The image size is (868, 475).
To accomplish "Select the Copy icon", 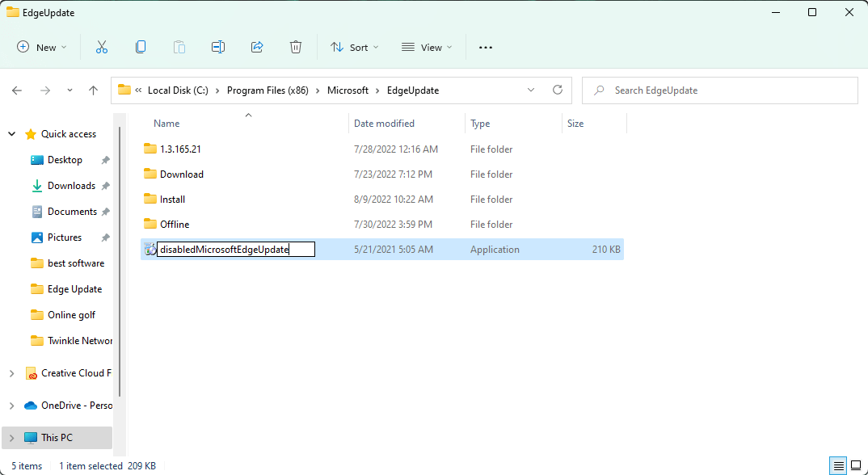I will (x=141, y=47).
